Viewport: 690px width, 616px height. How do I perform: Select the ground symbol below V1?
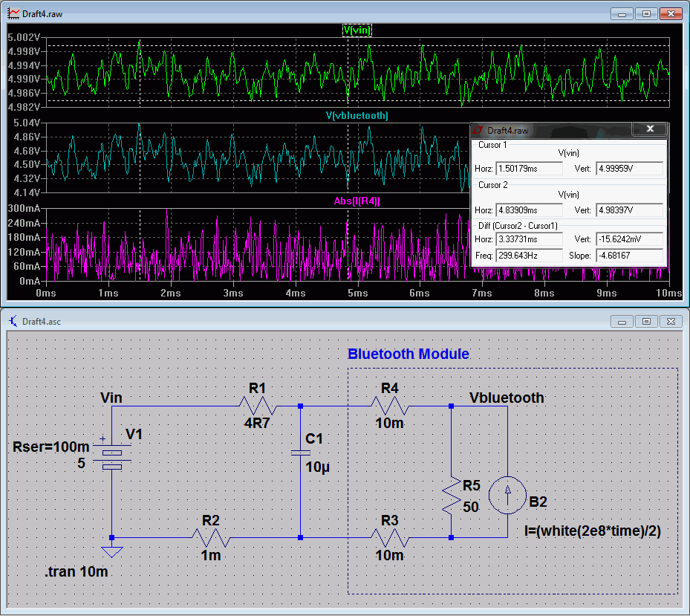click(111, 551)
